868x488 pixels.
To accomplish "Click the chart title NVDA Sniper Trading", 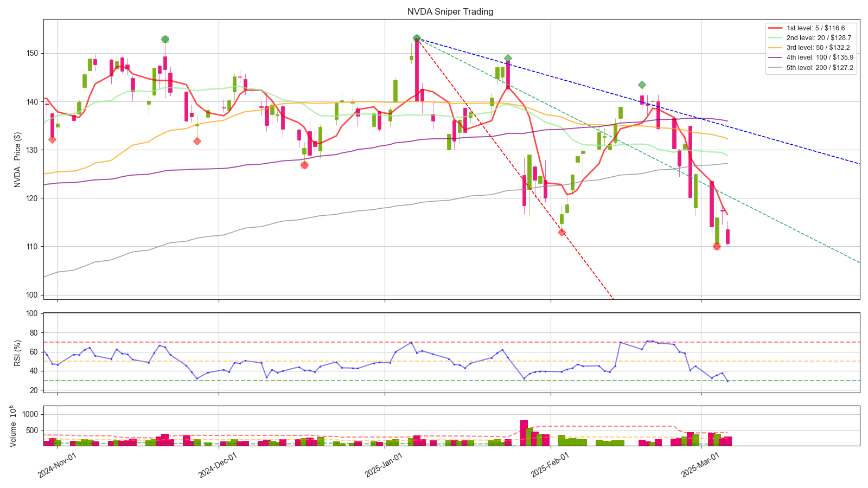I will (450, 11).
